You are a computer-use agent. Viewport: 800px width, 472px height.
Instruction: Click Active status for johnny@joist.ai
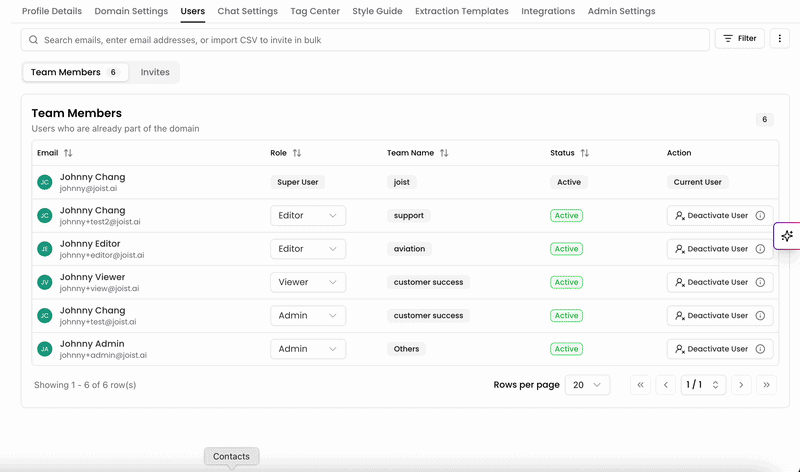point(569,182)
